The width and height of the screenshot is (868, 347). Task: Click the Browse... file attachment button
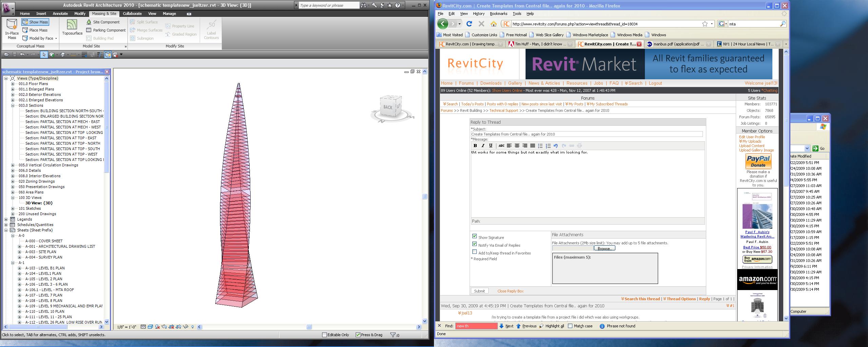tap(605, 248)
